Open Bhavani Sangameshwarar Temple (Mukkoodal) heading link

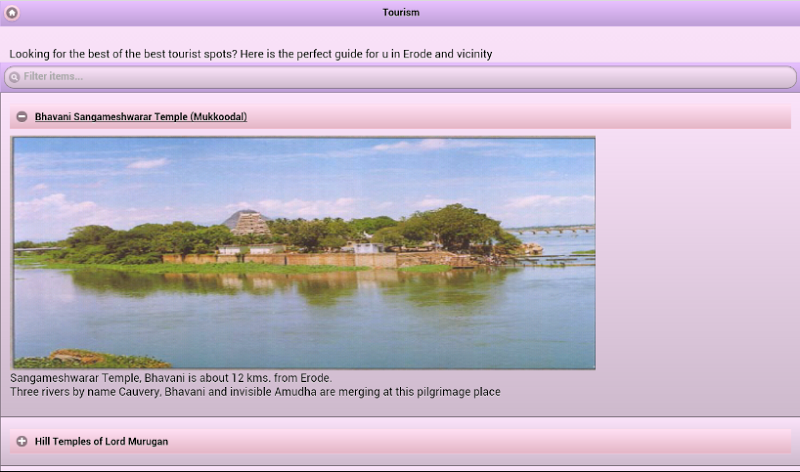click(x=141, y=117)
